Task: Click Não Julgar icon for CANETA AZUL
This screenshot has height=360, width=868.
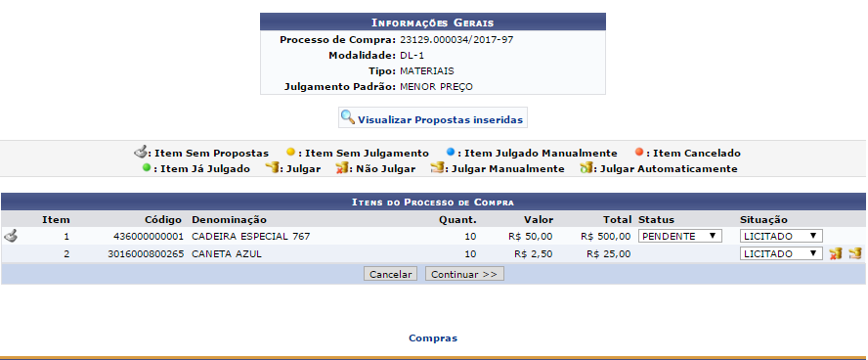Action: pyautogui.click(x=836, y=253)
